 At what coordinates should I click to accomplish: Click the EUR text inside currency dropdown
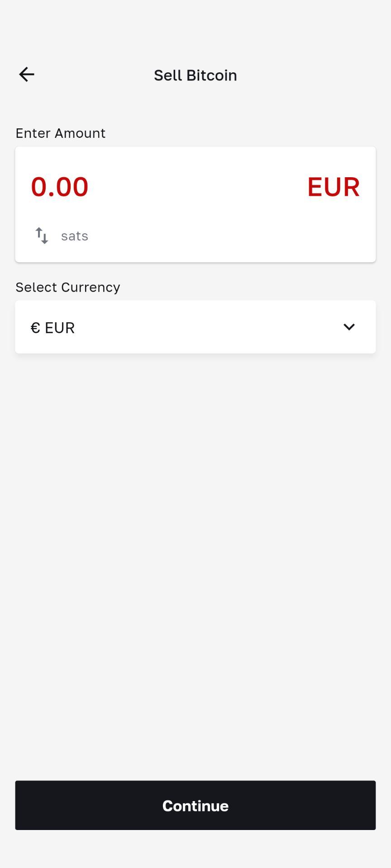pos(60,328)
